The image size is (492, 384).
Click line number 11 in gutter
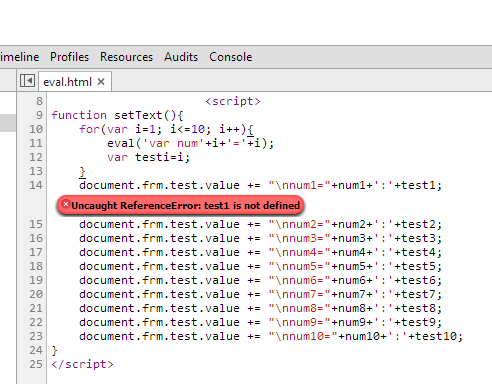click(x=36, y=143)
